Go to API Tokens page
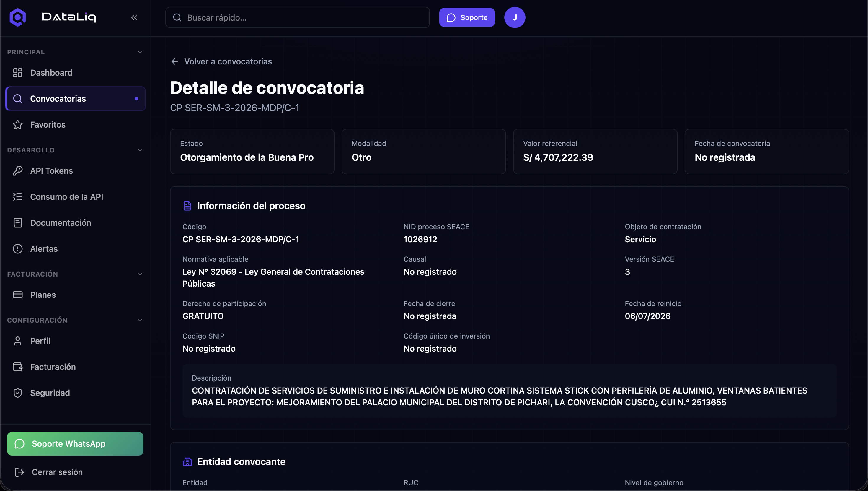 pos(76,171)
